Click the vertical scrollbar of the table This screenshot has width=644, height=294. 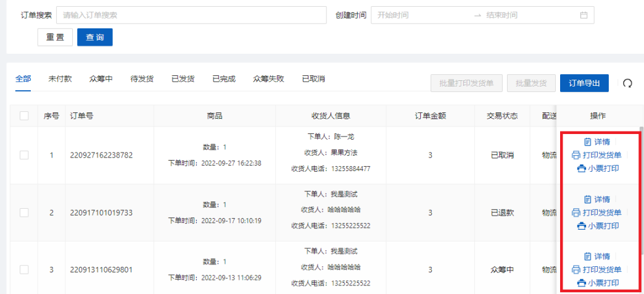[640, 185]
